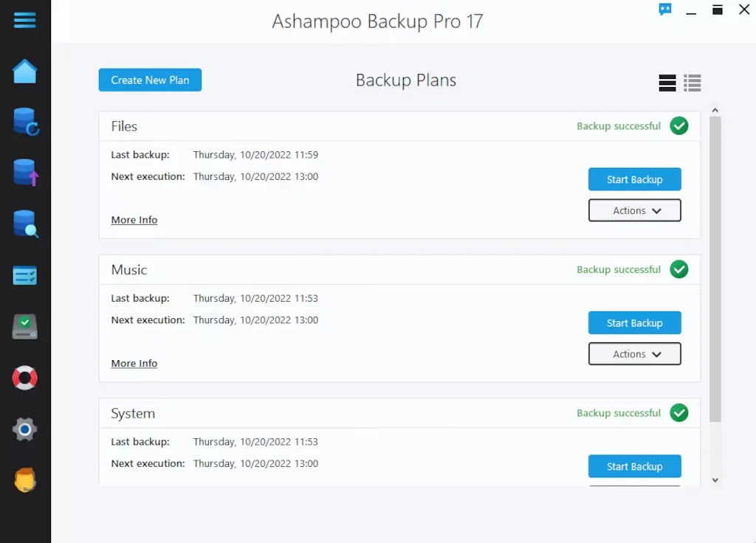Expand the Actions dropdown for the Music plan

634,354
